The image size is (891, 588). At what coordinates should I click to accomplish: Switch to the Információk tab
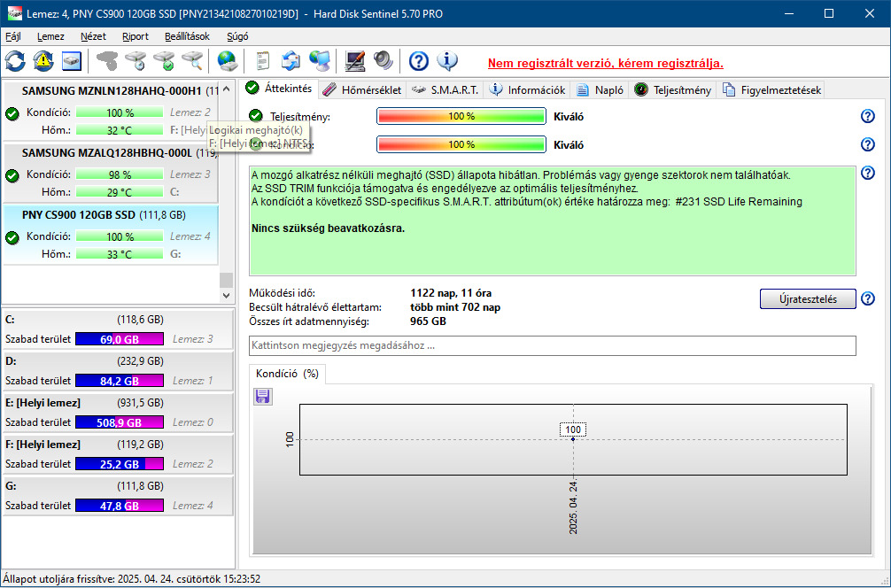pyautogui.click(x=528, y=89)
